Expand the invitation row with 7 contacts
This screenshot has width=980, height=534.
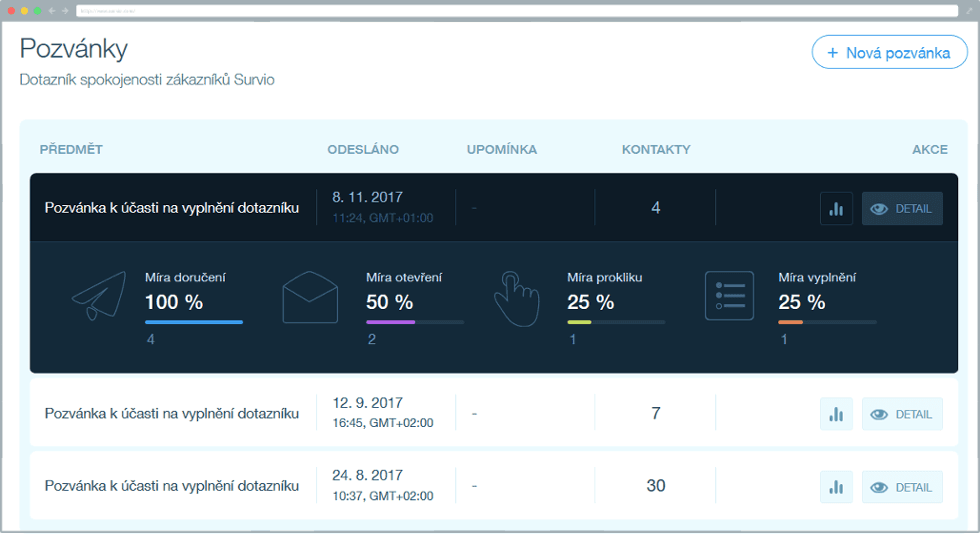171,414
